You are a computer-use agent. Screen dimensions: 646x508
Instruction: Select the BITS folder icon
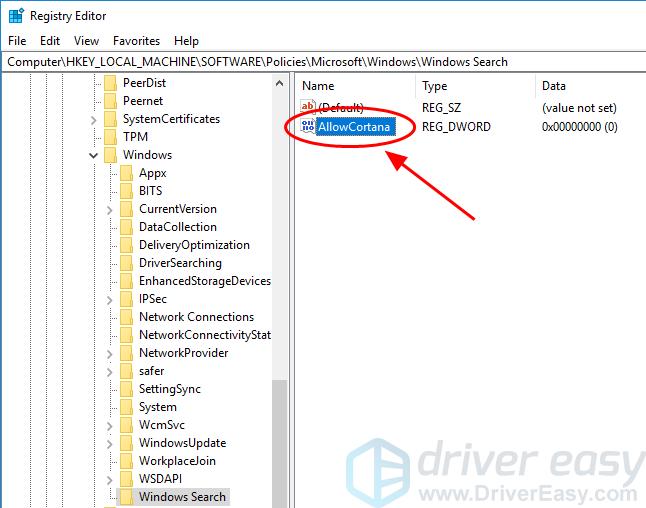click(x=126, y=191)
